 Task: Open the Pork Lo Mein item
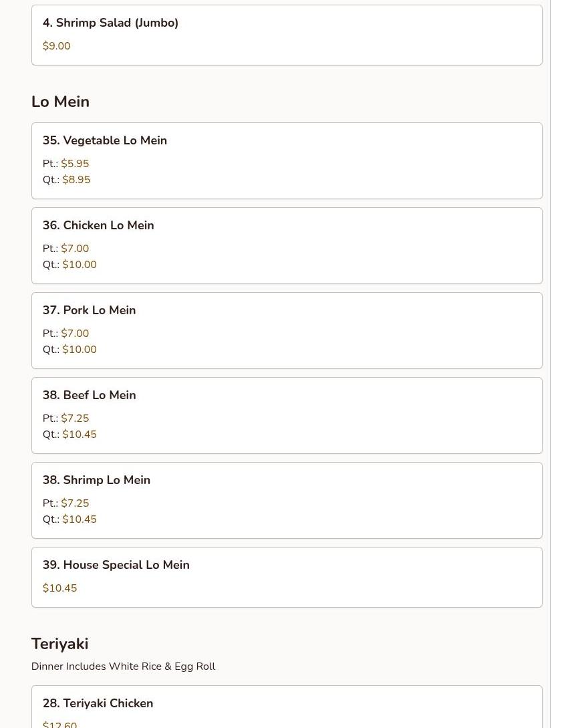(89, 310)
